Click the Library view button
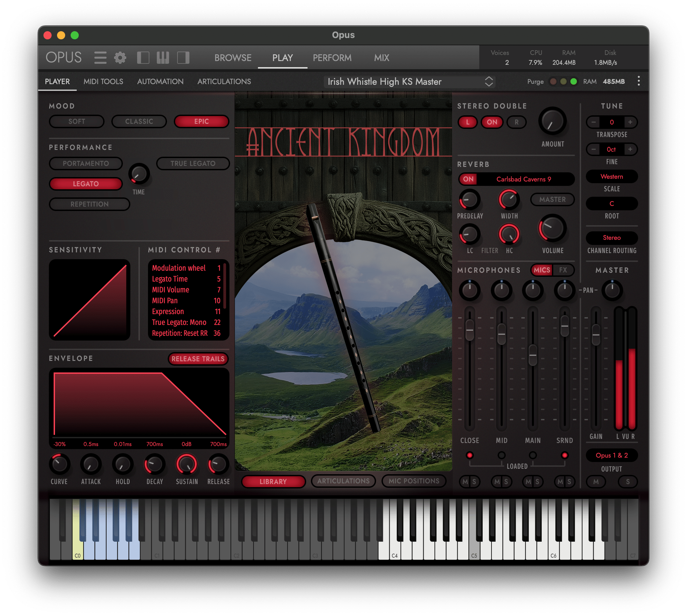This screenshot has width=687, height=616. pos(273,481)
